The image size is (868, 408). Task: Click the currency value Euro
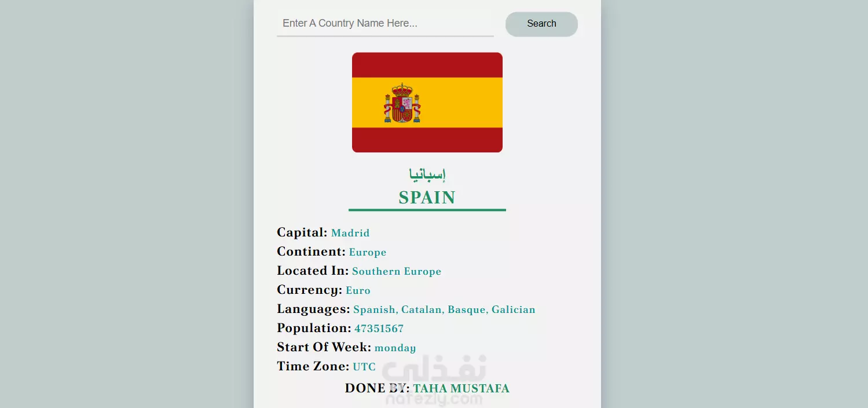click(x=358, y=290)
